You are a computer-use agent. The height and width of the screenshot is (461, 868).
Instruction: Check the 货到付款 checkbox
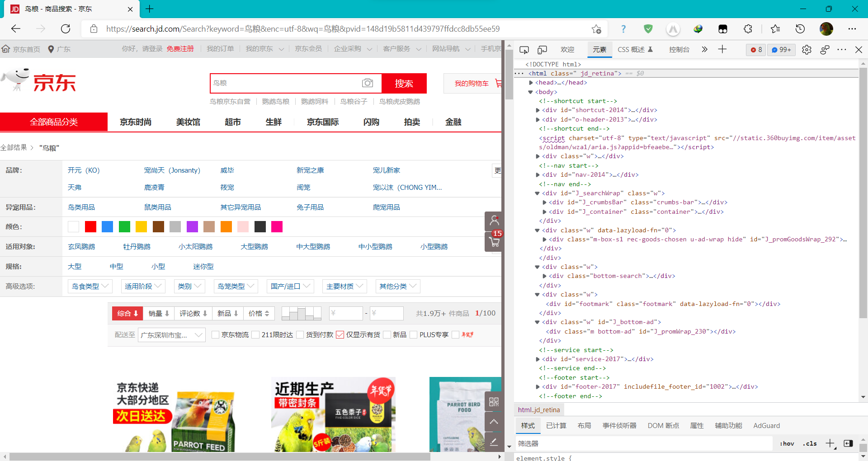[300, 334]
